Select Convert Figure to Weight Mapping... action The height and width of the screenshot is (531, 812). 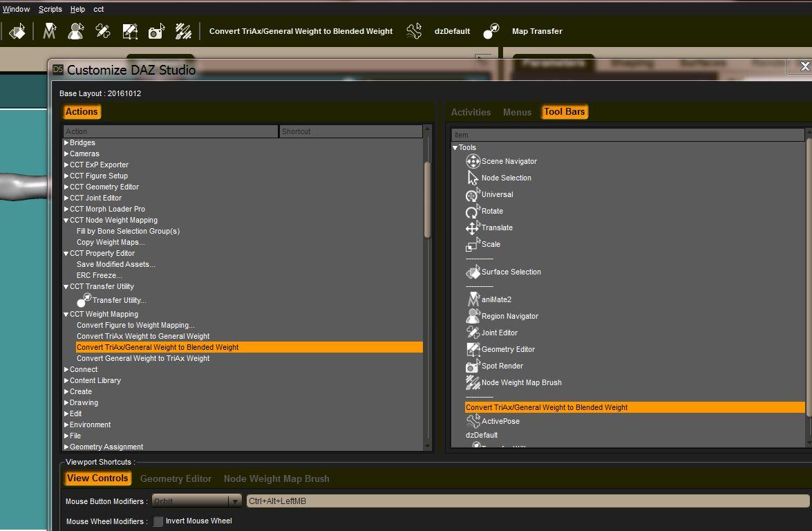click(x=135, y=326)
